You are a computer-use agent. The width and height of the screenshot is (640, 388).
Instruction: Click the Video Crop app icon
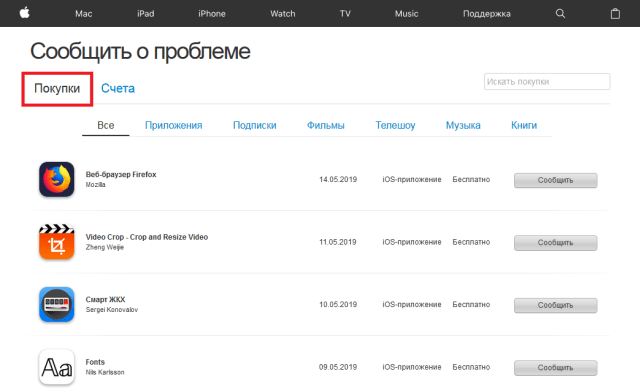click(x=57, y=242)
